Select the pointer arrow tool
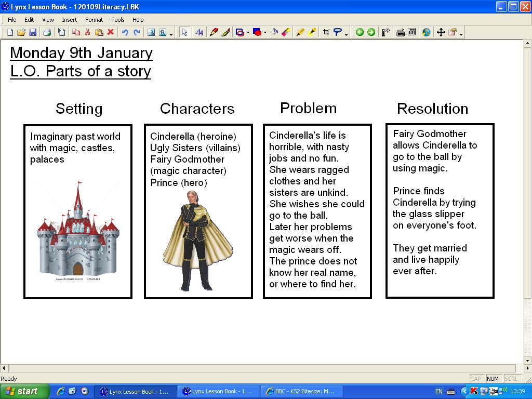Viewport: 532px width, 399px height. click(x=184, y=32)
